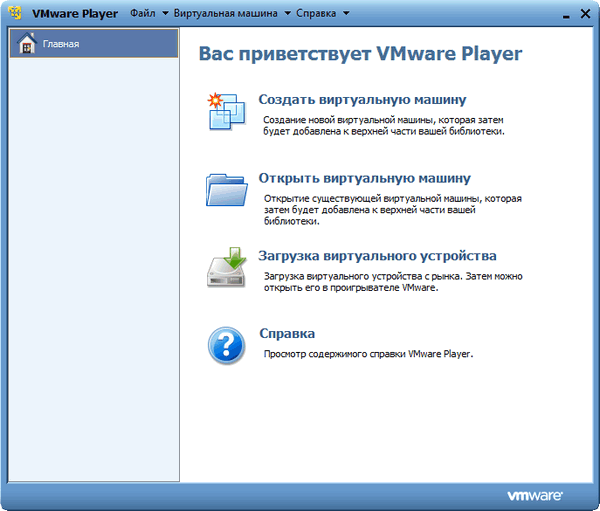Click the description 'Загрузка виртуального устройства с рынка'
The width and height of the screenshot is (600, 511).
point(393,282)
